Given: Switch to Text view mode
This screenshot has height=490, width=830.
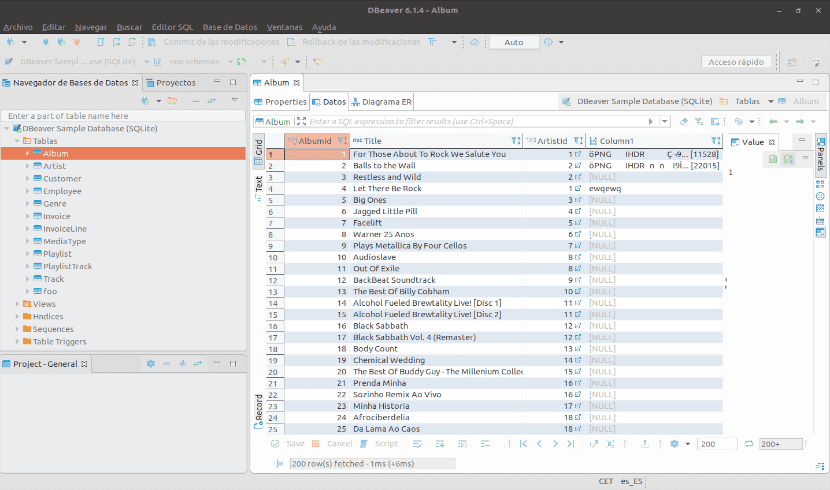Looking at the screenshot, I should 258,188.
